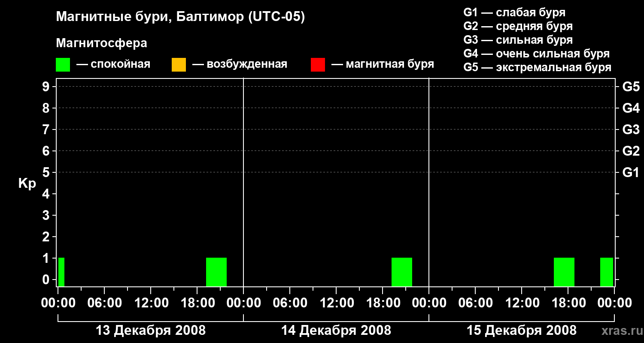
Task: Click the '— спокойная' legend label
Action: 113,64
